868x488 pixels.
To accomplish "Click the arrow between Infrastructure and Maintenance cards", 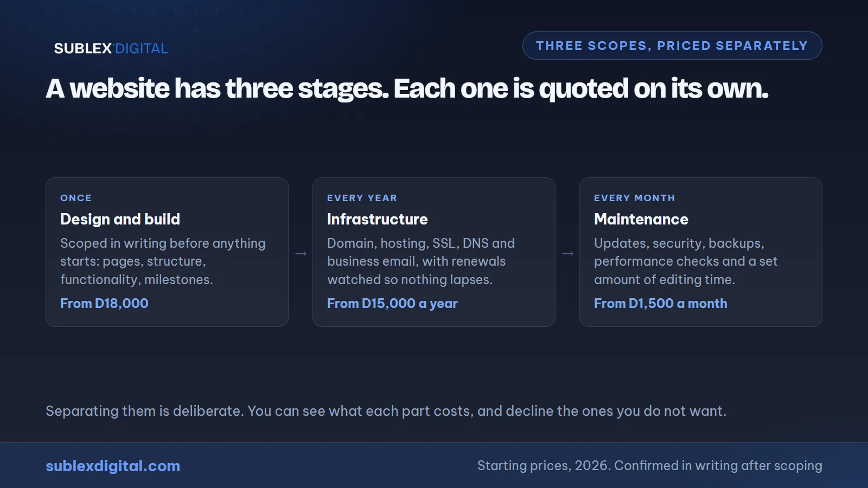I will click(x=567, y=253).
